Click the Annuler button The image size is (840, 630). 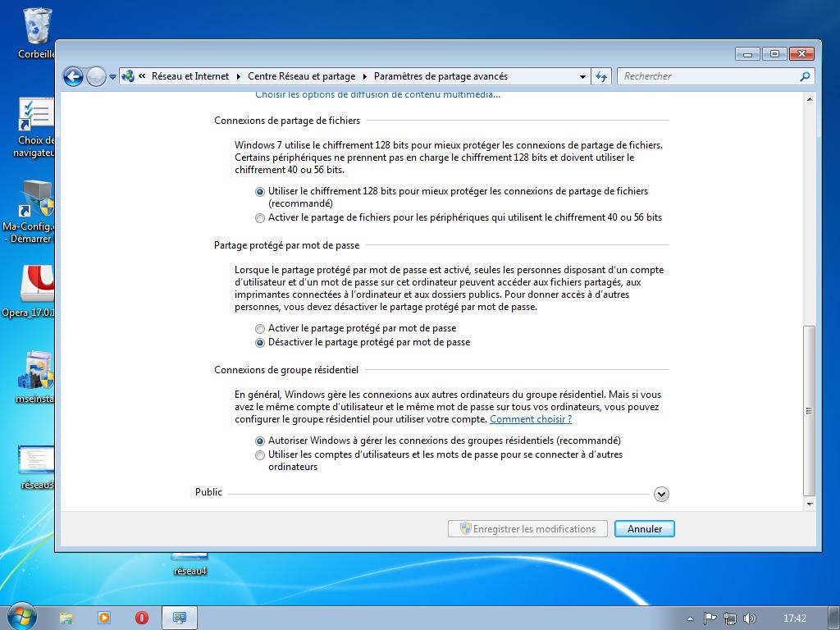click(645, 529)
